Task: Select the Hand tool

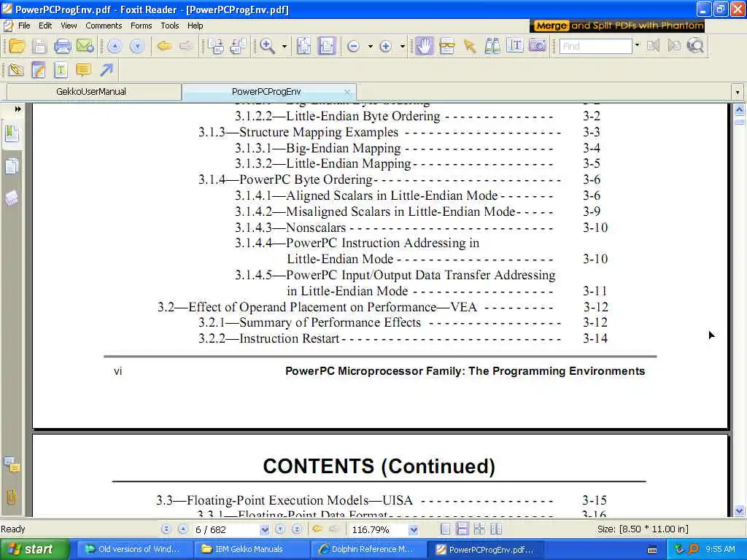Action: click(424, 46)
